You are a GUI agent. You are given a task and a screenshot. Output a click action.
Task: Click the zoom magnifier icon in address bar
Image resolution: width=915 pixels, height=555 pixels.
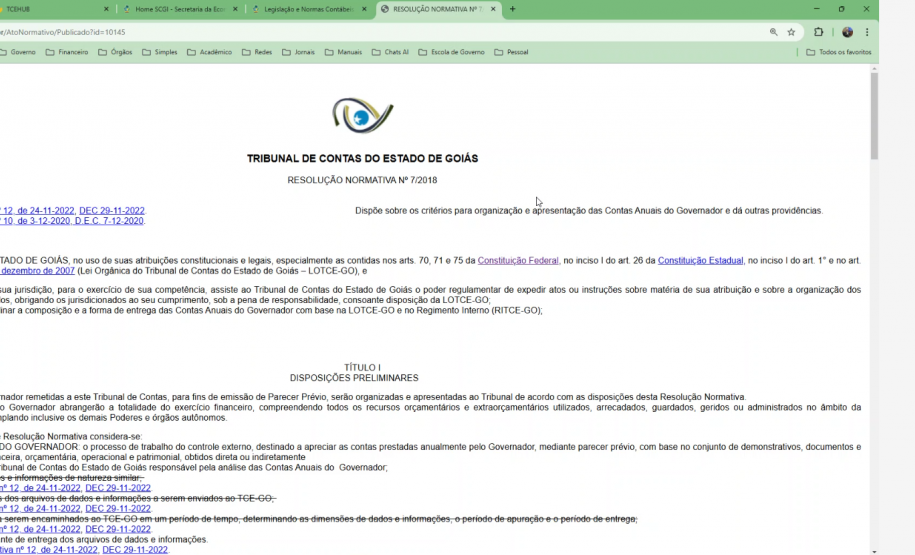tap(773, 32)
